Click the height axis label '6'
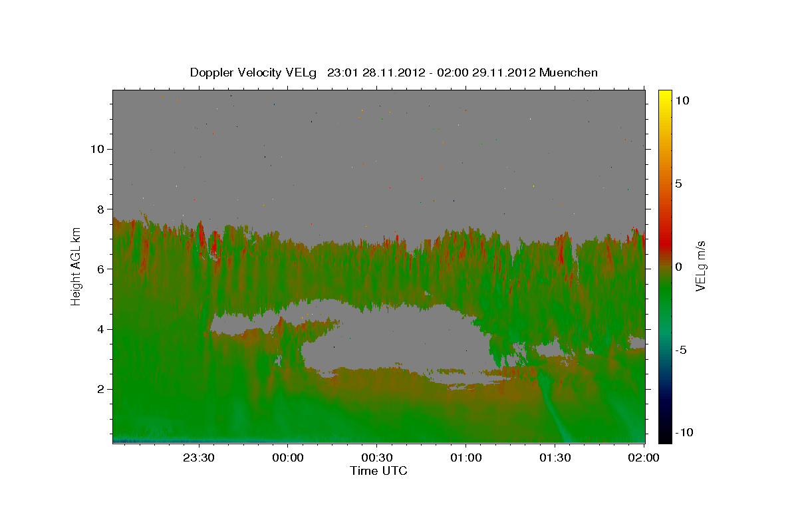Viewport: 798px width, 532px height. tap(100, 269)
